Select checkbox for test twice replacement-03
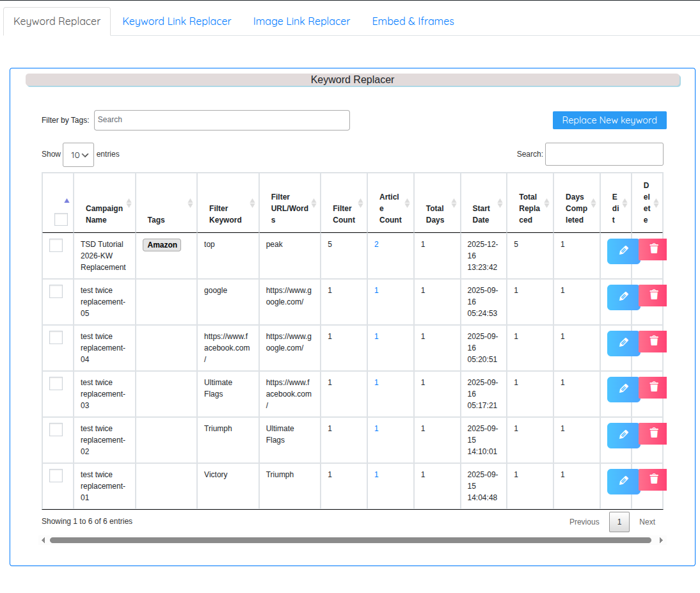 coord(56,383)
